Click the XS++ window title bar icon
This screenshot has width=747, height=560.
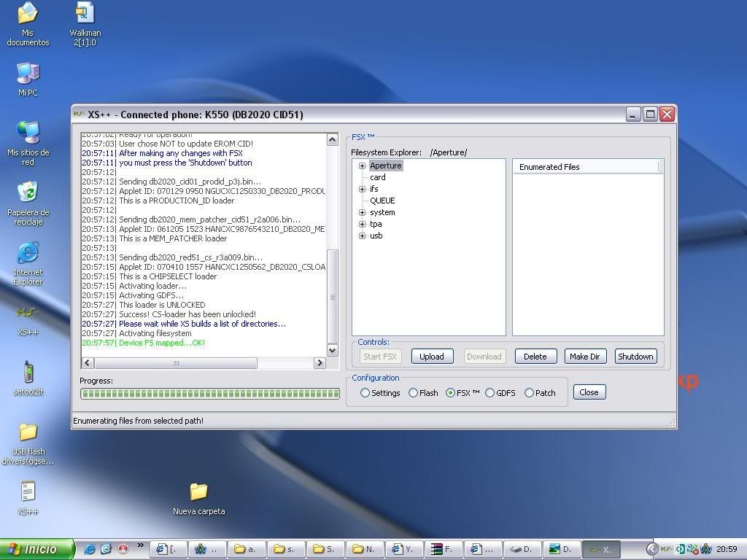pyautogui.click(x=79, y=114)
